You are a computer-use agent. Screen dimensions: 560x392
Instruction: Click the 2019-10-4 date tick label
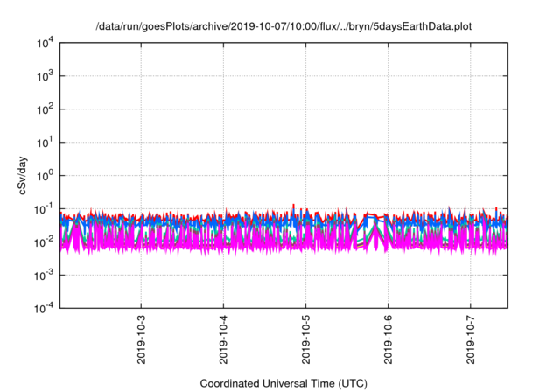point(224,339)
